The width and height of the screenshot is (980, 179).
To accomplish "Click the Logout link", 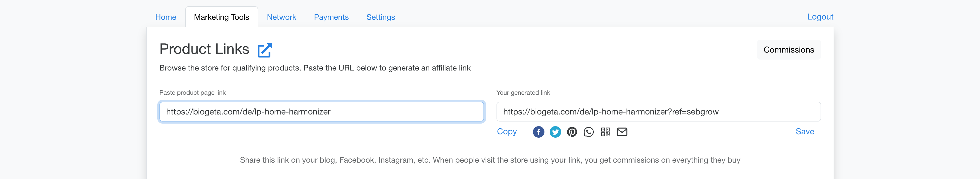I will point(820,17).
